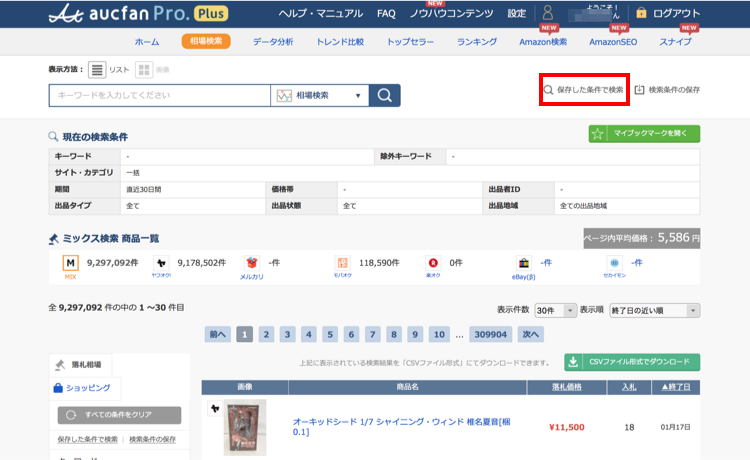750x460 pixels.
Task: Click the Mobaoku site icon
Action: click(x=342, y=263)
